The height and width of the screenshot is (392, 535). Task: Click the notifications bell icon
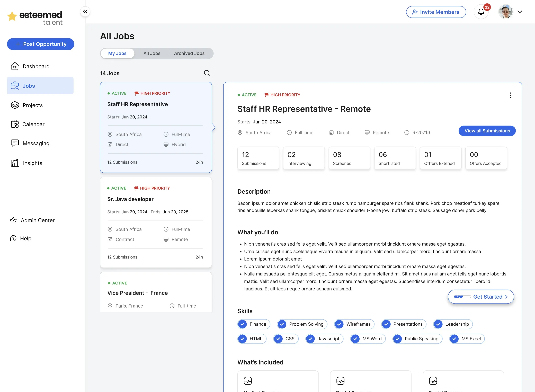[x=481, y=12]
